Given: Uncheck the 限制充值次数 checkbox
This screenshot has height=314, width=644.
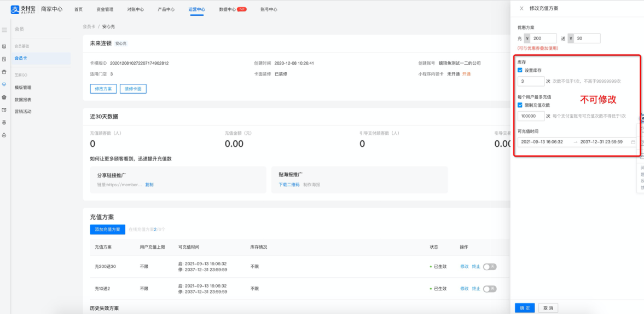Looking at the screenshot, I should (x=520, y=105).
